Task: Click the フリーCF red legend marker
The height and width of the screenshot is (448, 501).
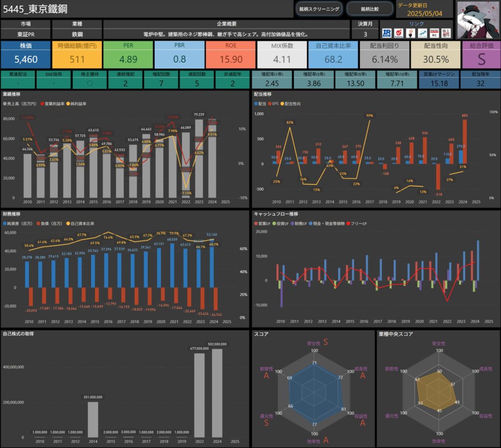Action: click(x=348, y=224)
